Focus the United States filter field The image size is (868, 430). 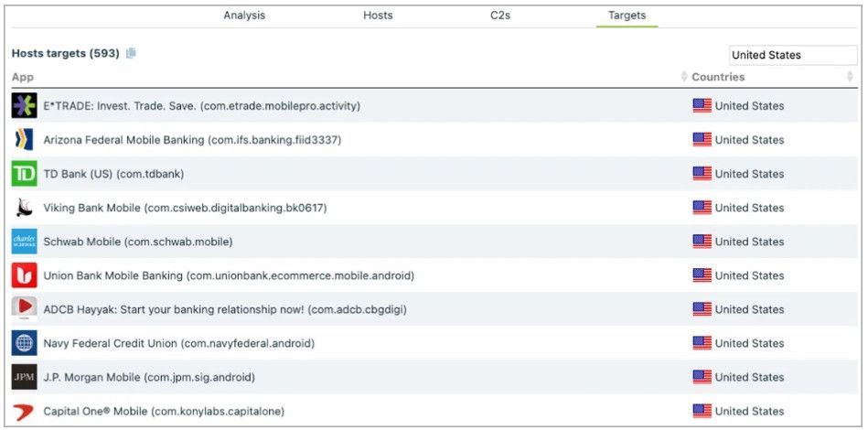coord(793,55)
